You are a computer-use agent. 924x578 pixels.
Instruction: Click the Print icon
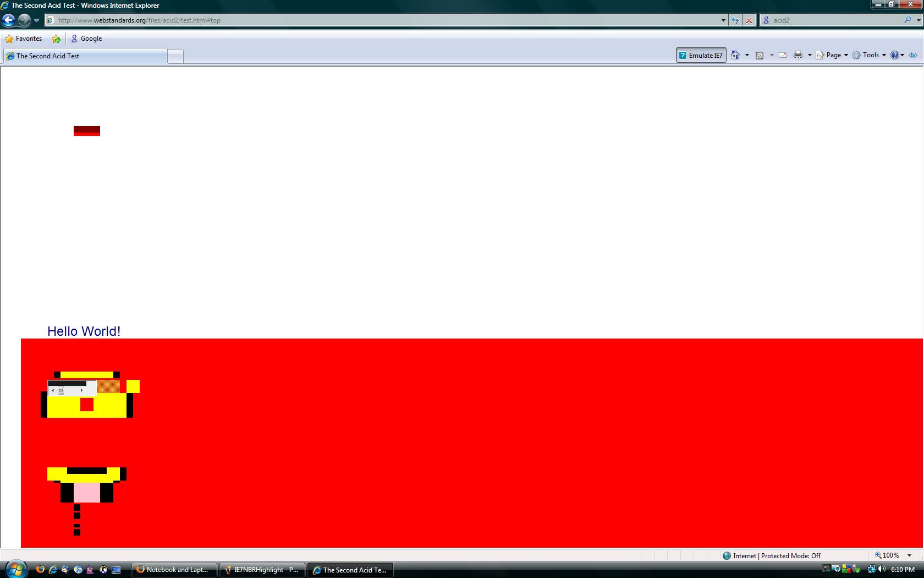point(798,55)
